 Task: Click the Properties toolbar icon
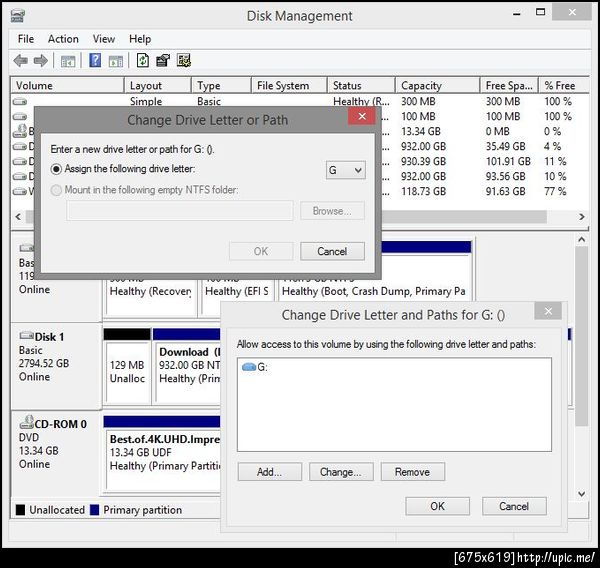163,60
